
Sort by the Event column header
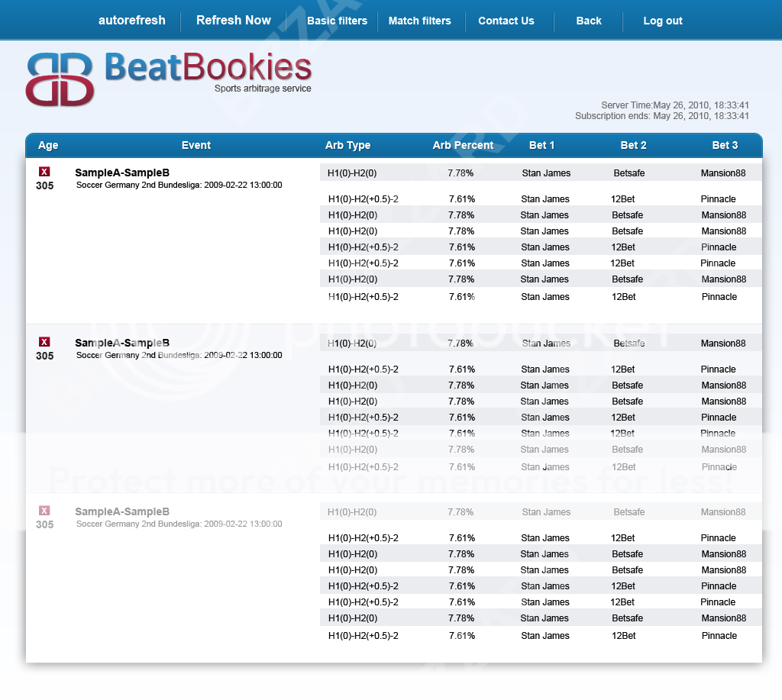coord(196,145)
